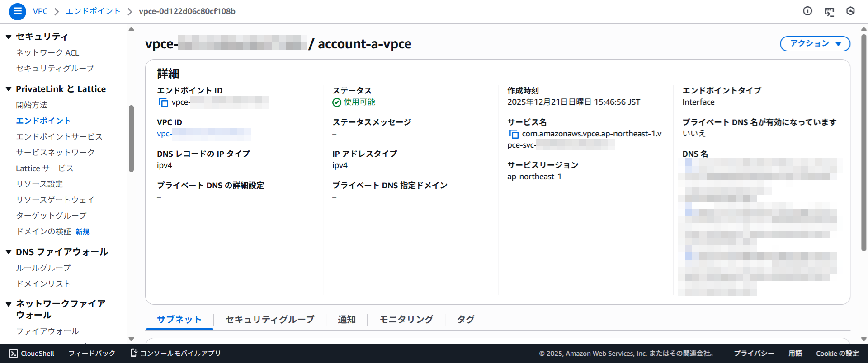
Task: Switch to the モニタリング tab
Action: click(x=406, y=320)
